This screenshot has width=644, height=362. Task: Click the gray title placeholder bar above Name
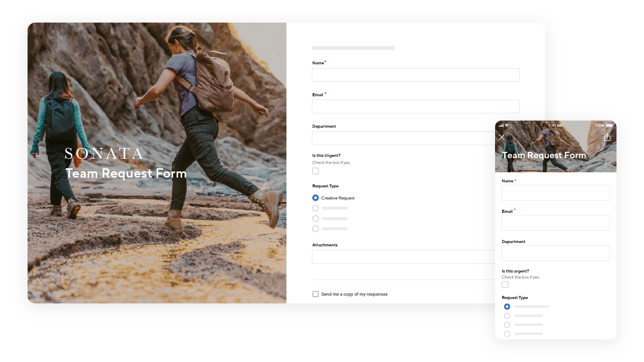pyautogui.click(x=353, y=48)
